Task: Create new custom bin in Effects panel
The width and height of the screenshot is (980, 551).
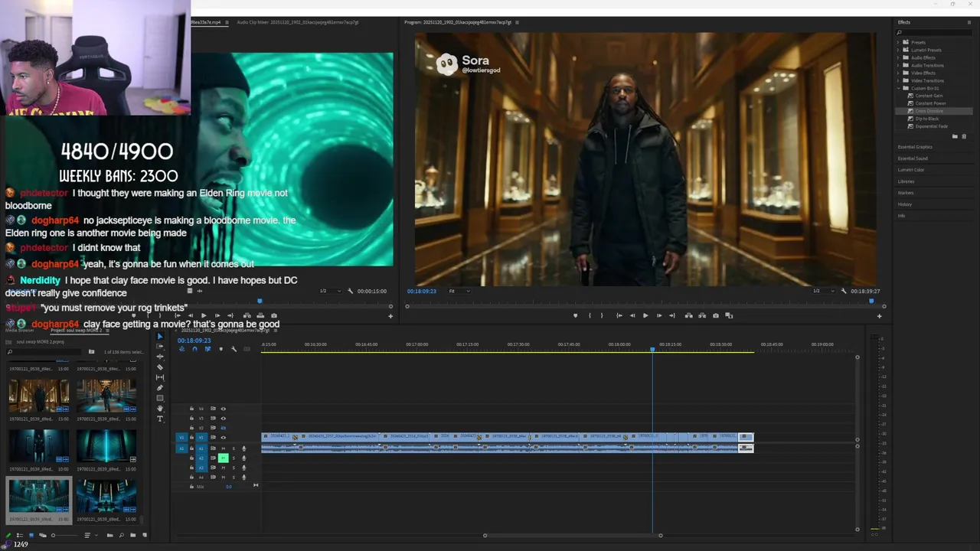Action: 955,136
